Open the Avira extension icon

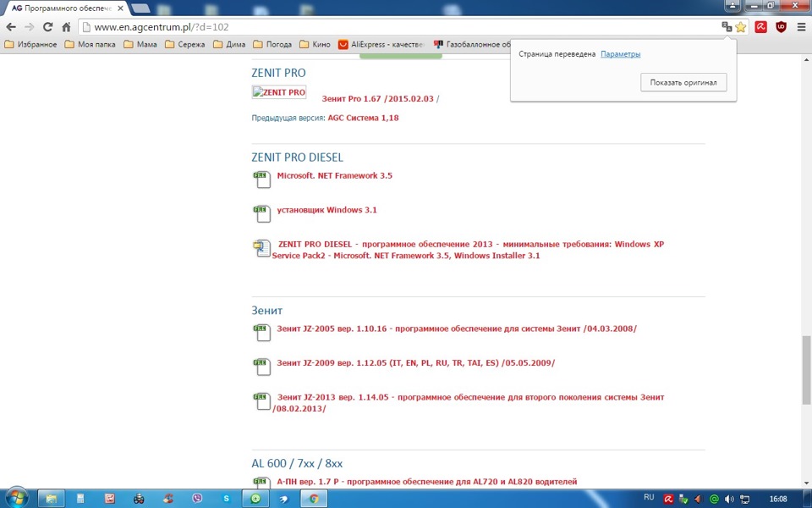760,27
